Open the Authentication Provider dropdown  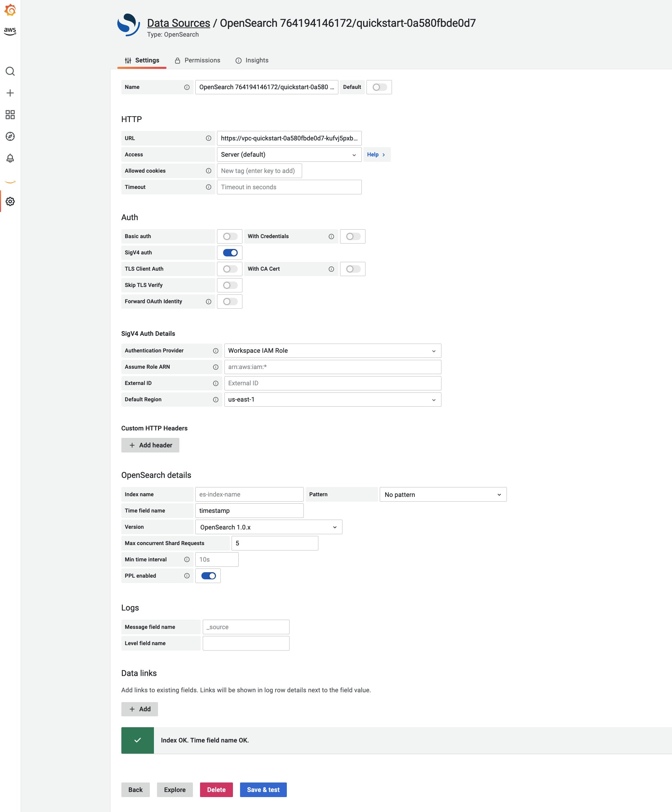(x=332, y=350)
